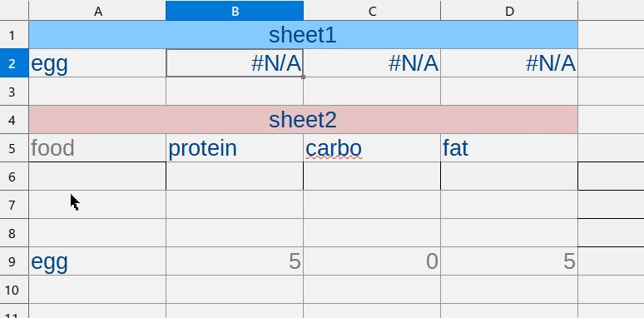Select row 9 header
This screenshot has width=644, height=318.
click(14, 261)
